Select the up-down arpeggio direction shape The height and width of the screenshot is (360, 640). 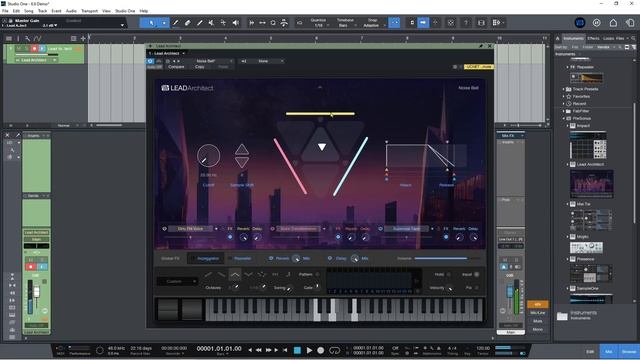tap(235, 275)
